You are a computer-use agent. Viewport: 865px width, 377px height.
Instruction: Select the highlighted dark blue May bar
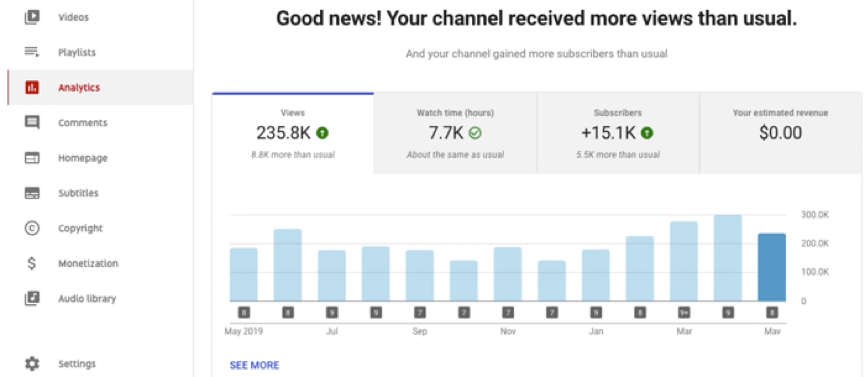pos(772,267)
